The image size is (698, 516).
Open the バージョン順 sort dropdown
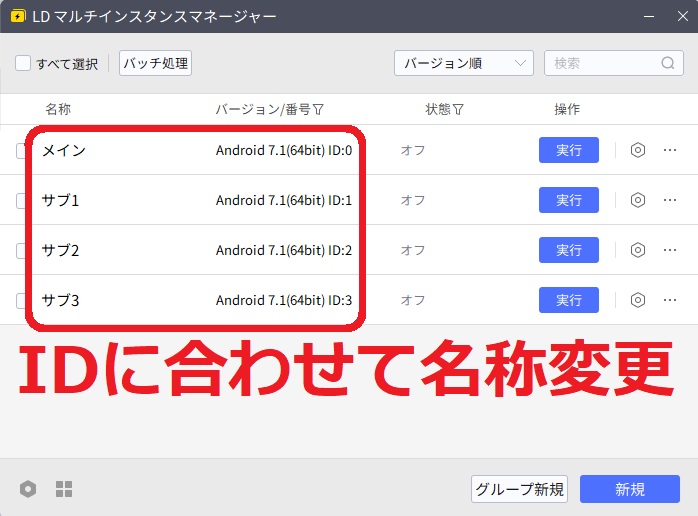(x=463, y=63)
